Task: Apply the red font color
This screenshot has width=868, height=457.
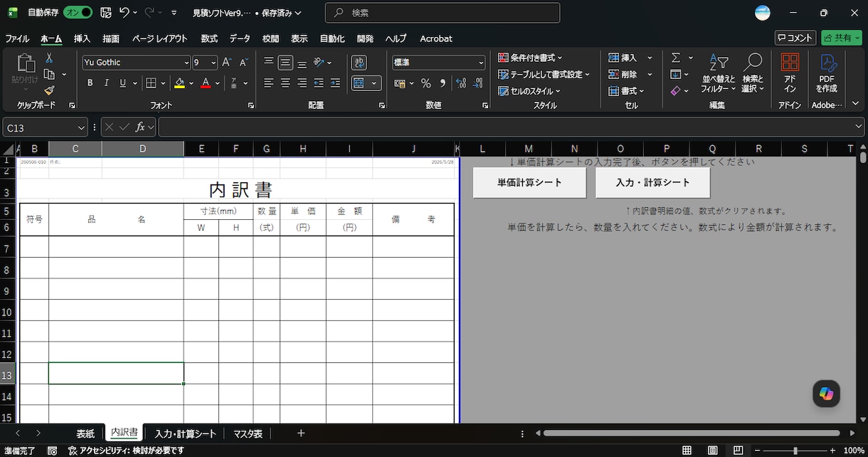Action: click(x=206, y=83)
